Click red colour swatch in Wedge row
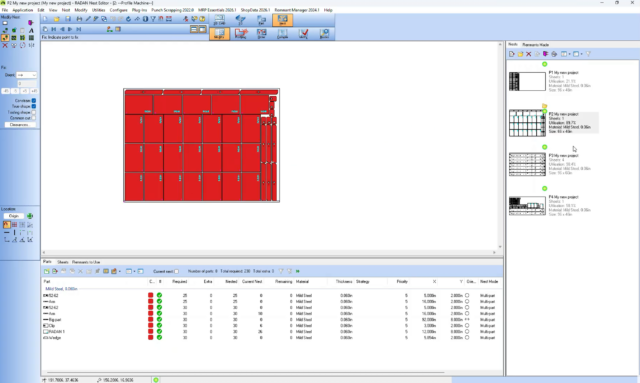 [151, 338]
